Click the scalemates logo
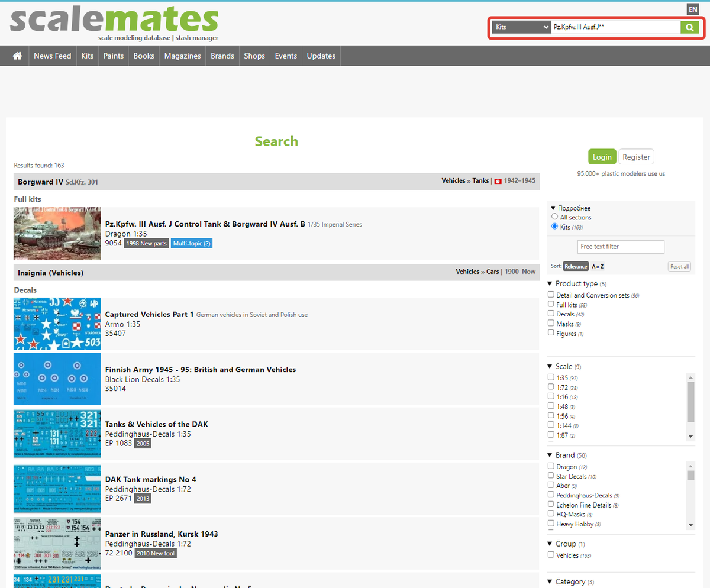 pos(114,22)
